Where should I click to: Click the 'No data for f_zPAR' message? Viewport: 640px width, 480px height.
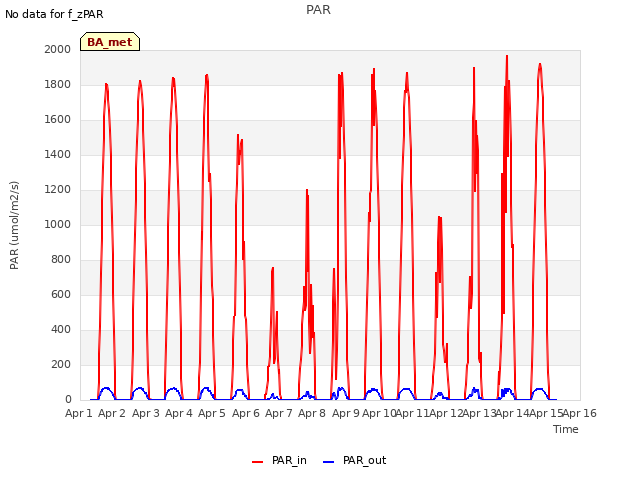click(x=54, y=14)
